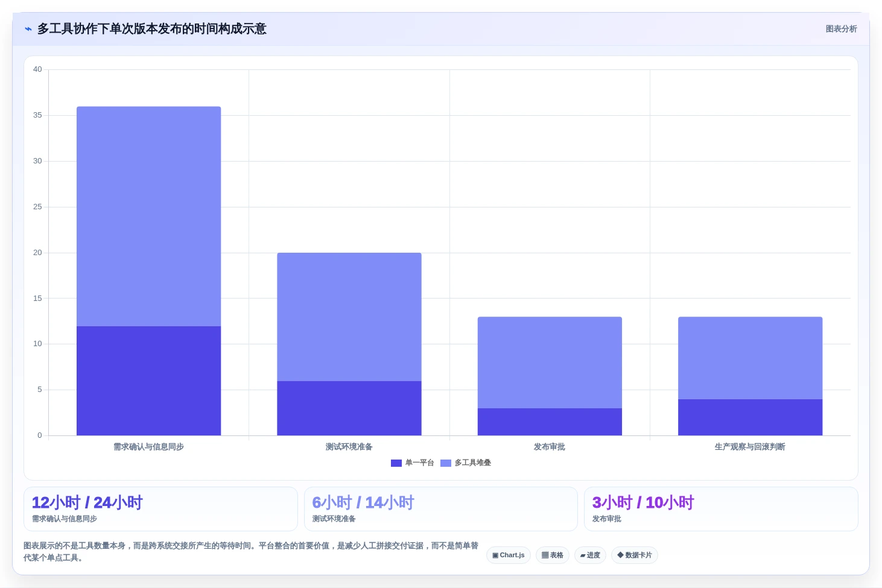Click the 发布审批 axis label under chart
Image resolution: width=882 pixels, height=588 pixels.
[x=550, y=447]
